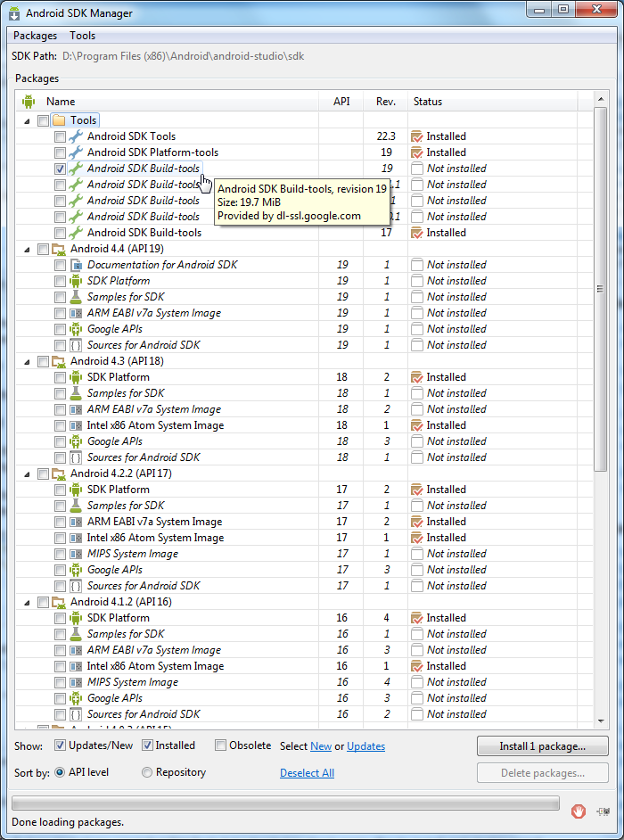Screen dimensions: 624x840
Task: Toggle the Updates/New show checkbox
Action: tap(60, 745)
